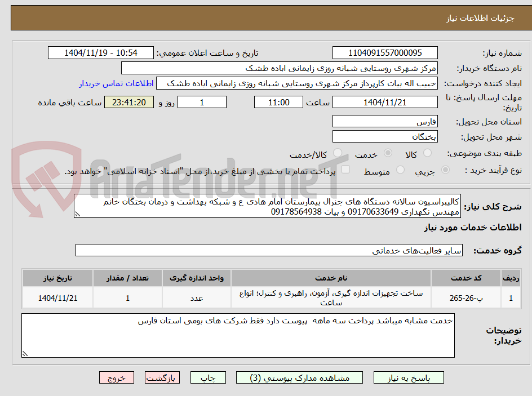Select the کالا radio button
This screenshot has width=532, height=396.
(428, 153)
